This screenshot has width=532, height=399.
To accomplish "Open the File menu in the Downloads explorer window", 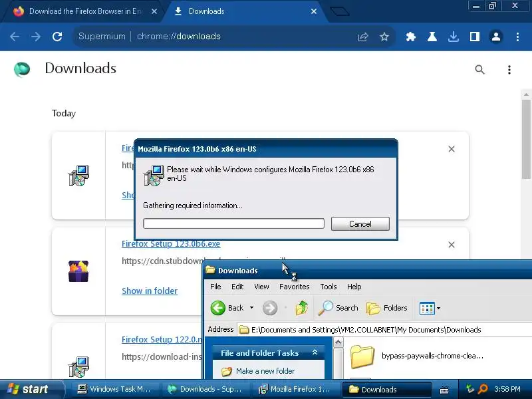I will pos(215,287).
